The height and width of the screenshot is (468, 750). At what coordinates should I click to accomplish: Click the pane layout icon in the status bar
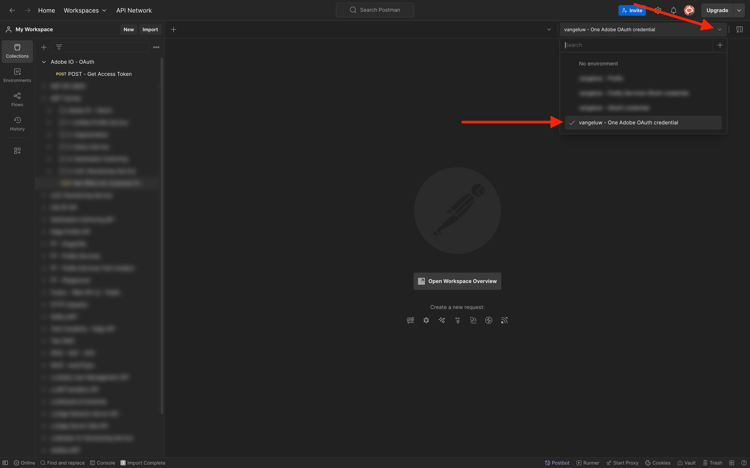click(x=732, y=463)
